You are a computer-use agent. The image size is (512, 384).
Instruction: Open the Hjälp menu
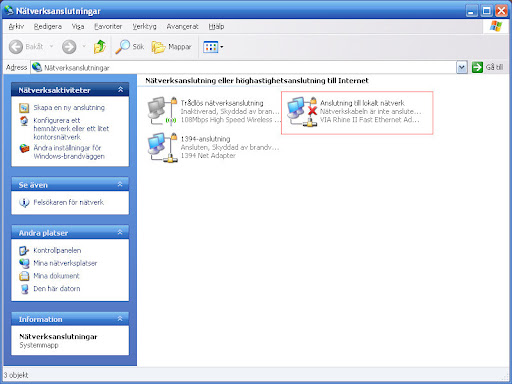click(x=216, y=26)
